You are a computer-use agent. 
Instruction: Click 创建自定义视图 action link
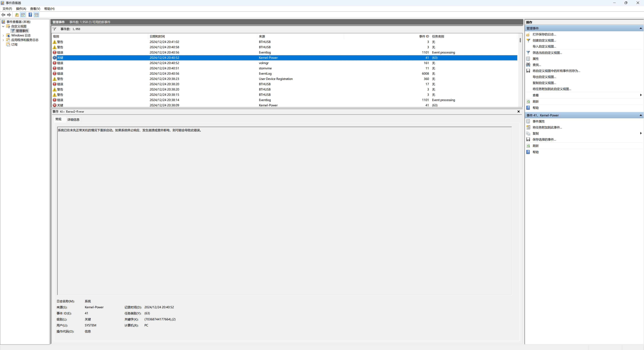pyautogui.click(x=544, y=40)
